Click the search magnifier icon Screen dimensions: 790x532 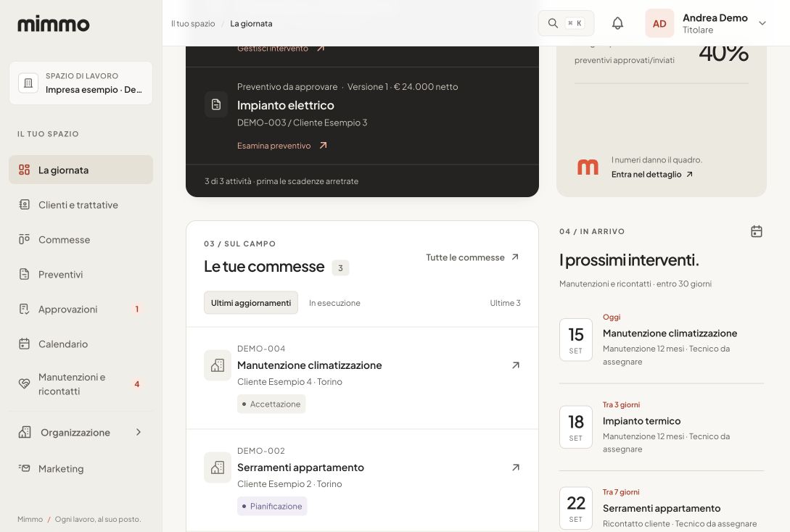(x=553, y=23)
